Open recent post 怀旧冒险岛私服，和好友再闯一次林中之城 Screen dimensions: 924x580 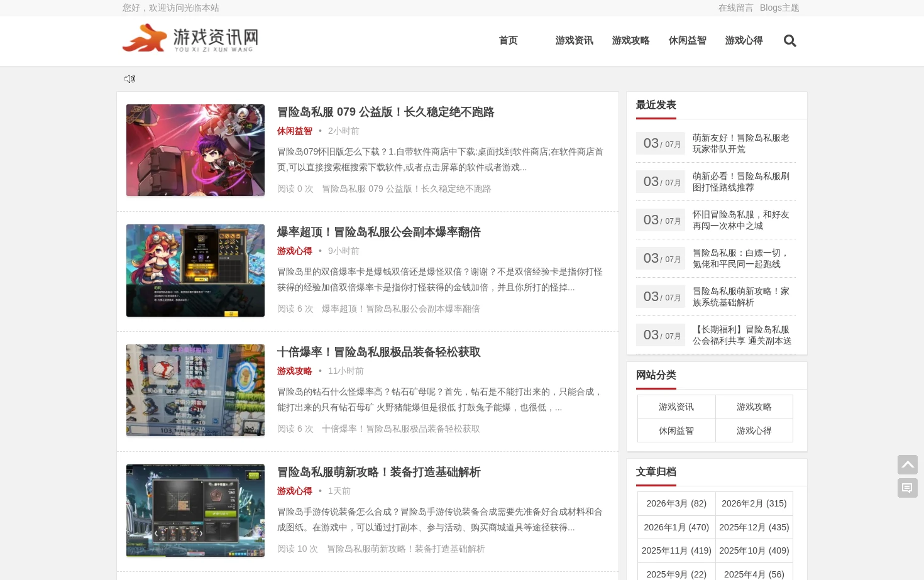tap(741, 220)
